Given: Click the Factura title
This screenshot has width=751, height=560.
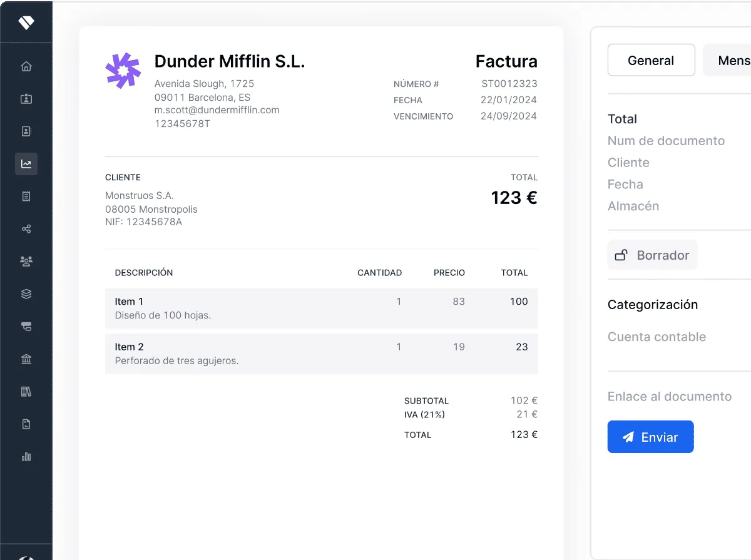Looking at the screenshot, I should [x=506, y=61].
